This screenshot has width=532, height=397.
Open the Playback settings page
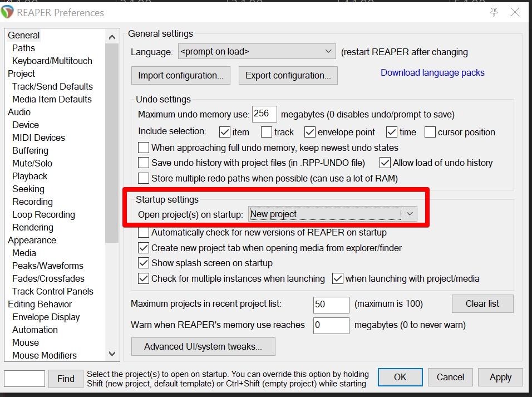(x=30, y=177)
